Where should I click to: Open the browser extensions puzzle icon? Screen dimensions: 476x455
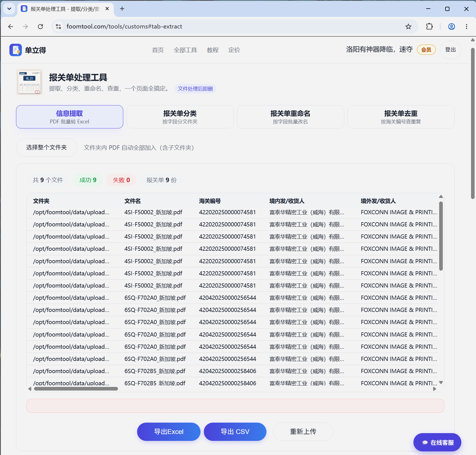click(x=429, y=27)
